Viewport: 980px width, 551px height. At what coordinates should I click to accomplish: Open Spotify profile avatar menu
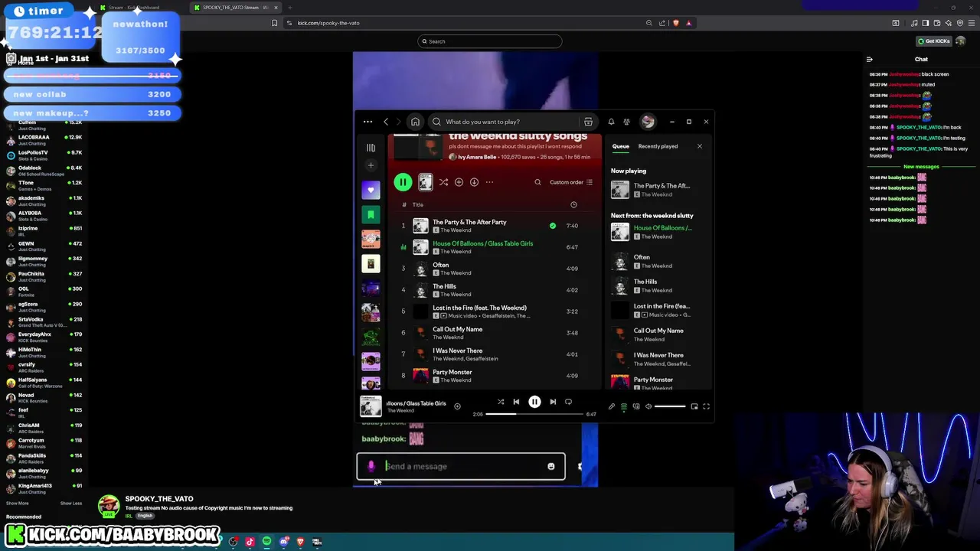click(648, 122)
